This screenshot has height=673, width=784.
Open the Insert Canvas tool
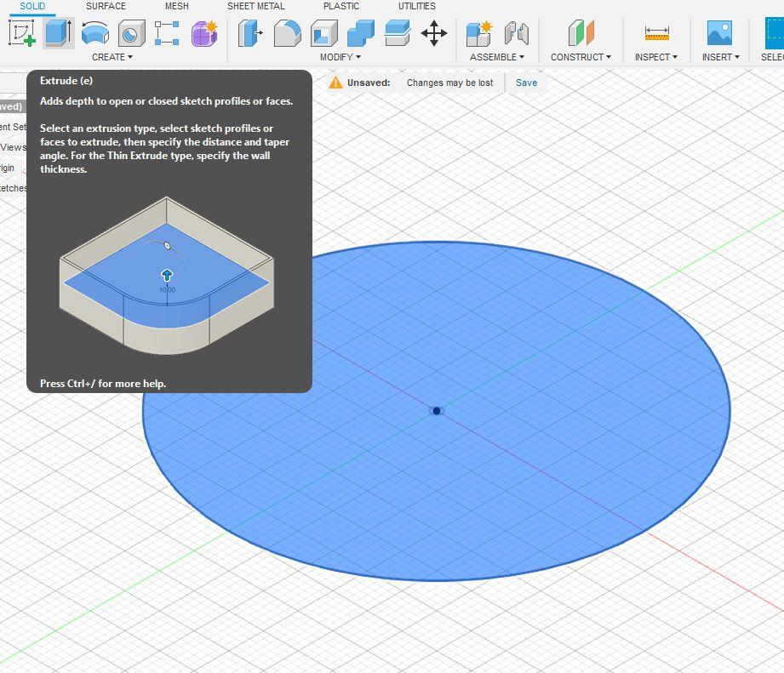click(719, 34)
